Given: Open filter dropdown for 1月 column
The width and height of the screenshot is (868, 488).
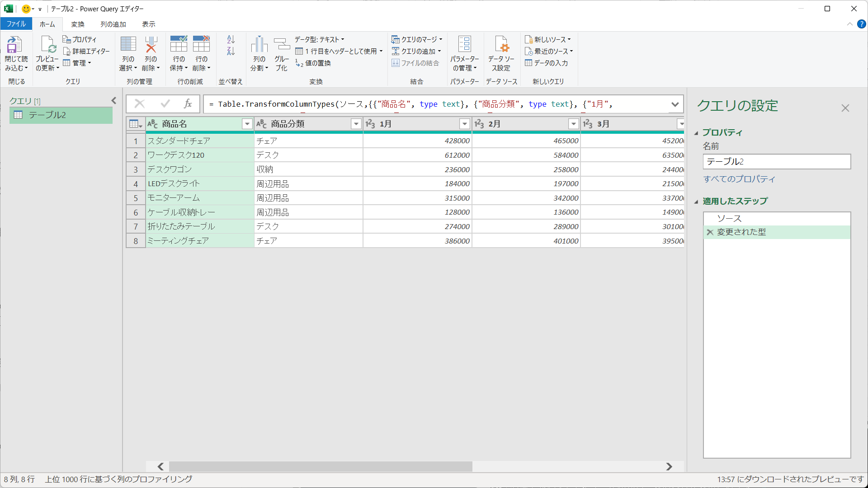Looking at the screenshot, I should click(x=465, y=124).
